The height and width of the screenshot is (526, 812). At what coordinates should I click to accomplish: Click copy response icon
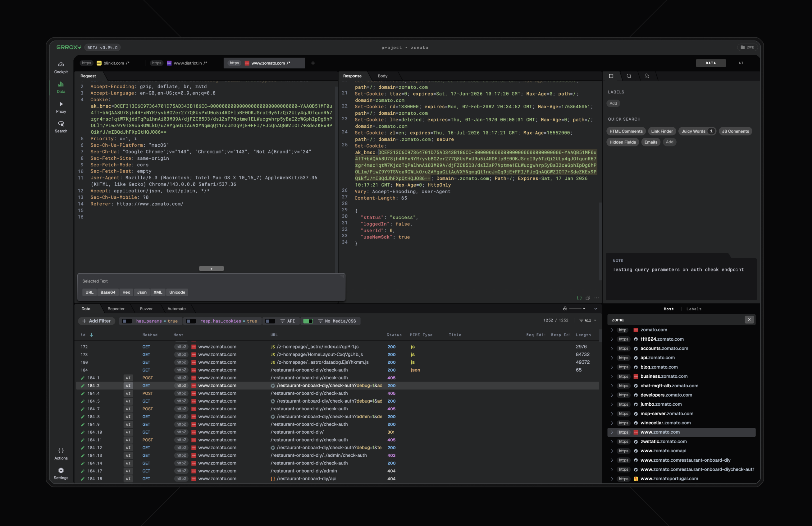(587, 298)
